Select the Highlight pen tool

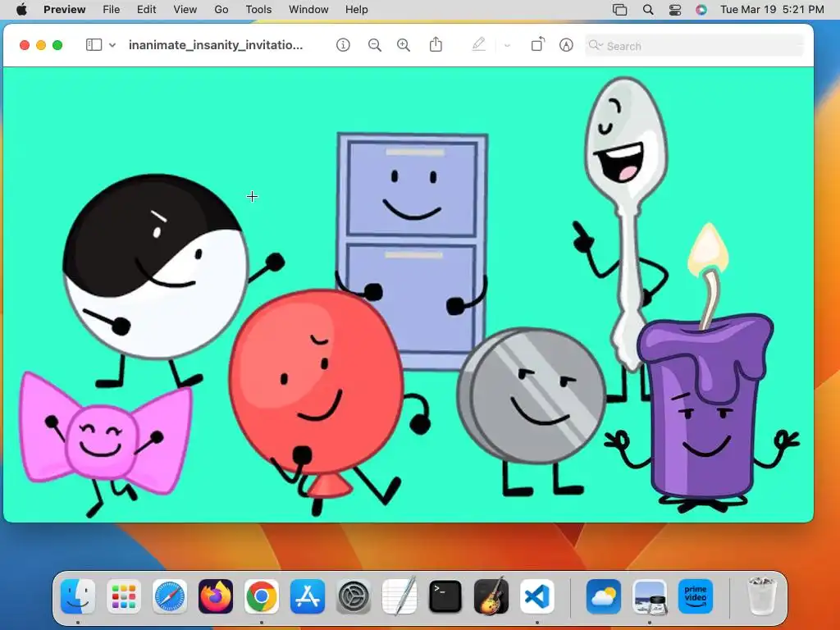pyautogui.click(x=479, y=44)
